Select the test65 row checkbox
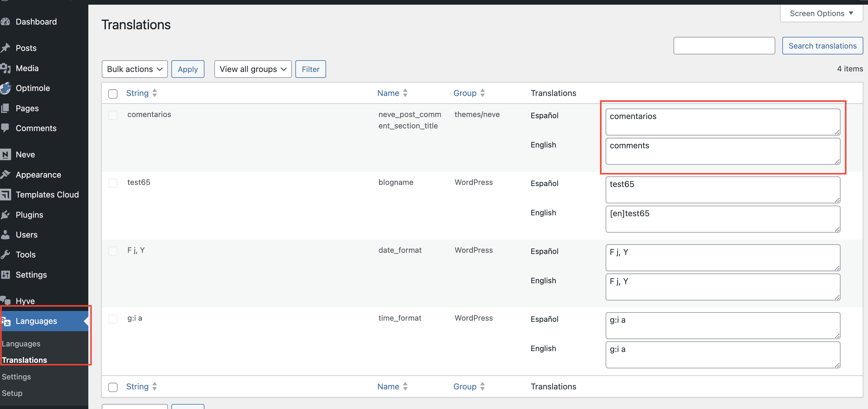Screen dimensions: 868x409 point(113,183)
